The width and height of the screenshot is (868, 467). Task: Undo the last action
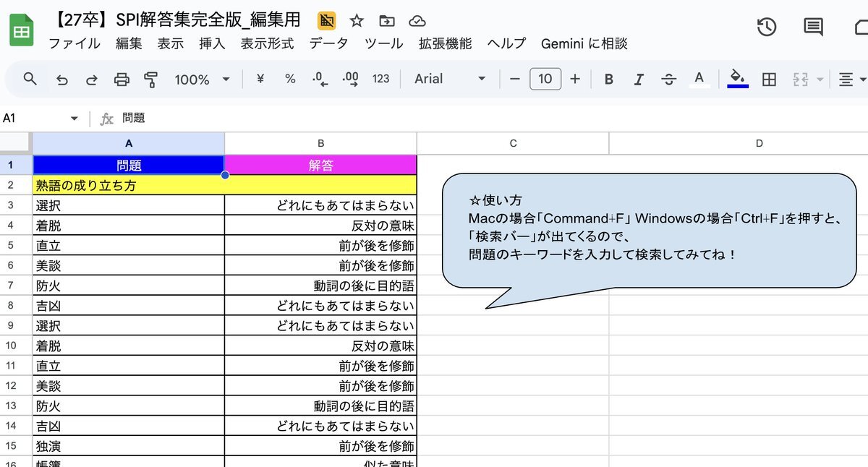(62, 80)
